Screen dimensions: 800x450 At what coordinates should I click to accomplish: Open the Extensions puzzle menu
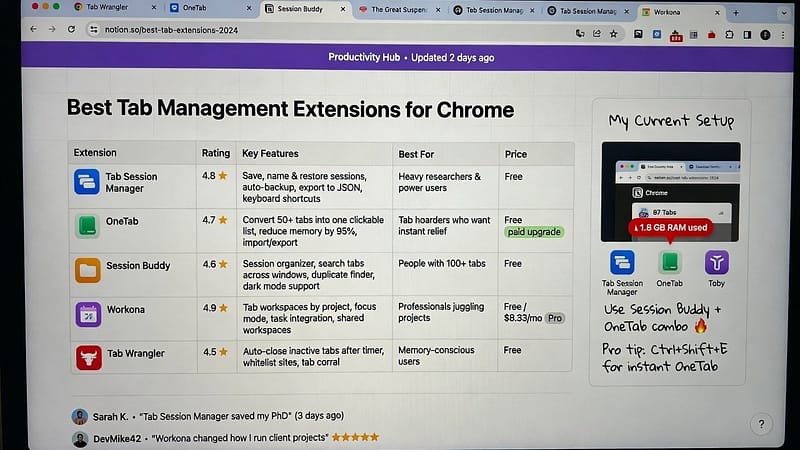click(x=729, y=35)
